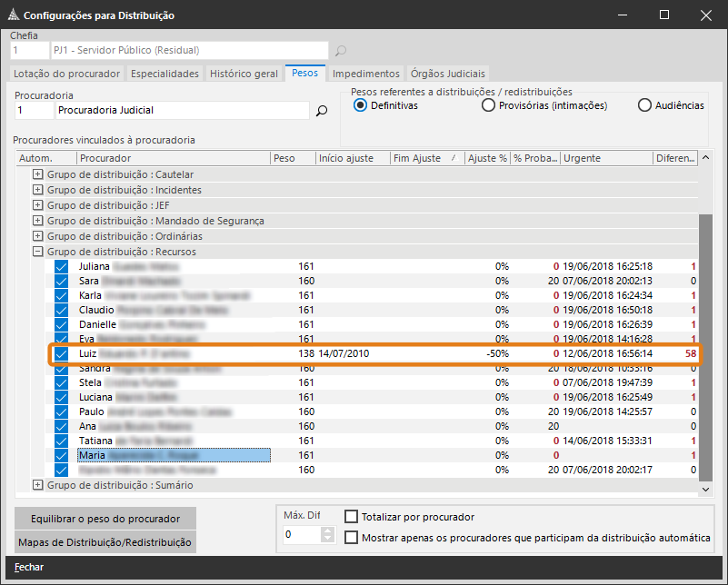Check the show only automatic distribution procuradores option

[x=351, y=538]
